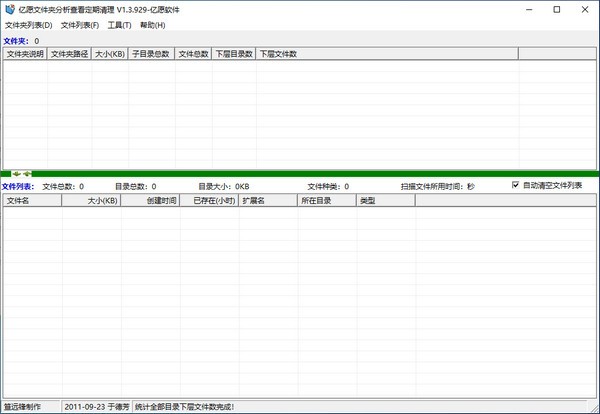Open the 帮助(H) menu
The height and width of the screenshot is (414, 600).
click(153, 25)
